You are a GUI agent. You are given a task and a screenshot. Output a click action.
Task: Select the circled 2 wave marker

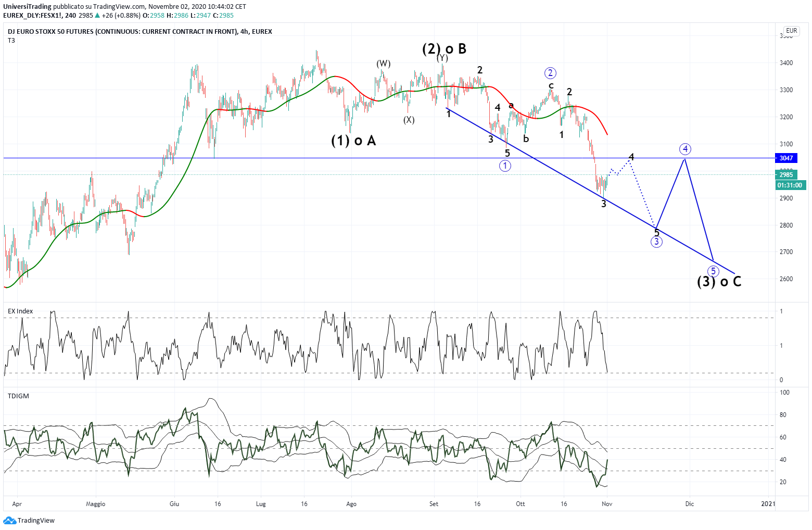550,73
